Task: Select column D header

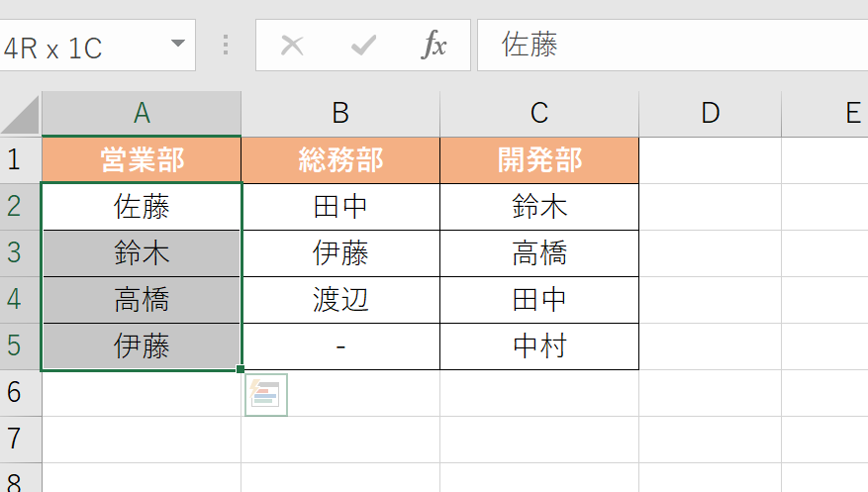Action: 710,114
